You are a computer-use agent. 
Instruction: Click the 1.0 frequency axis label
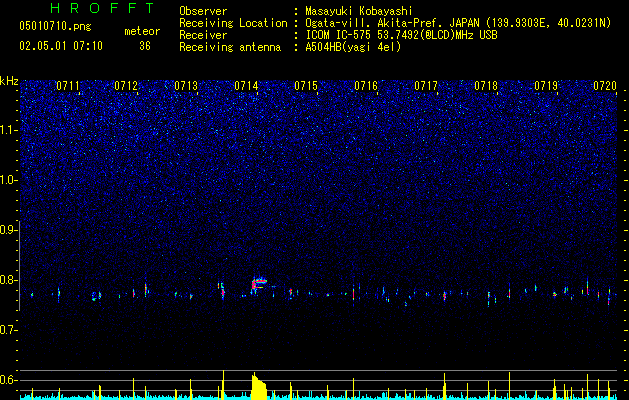point(9,180)
